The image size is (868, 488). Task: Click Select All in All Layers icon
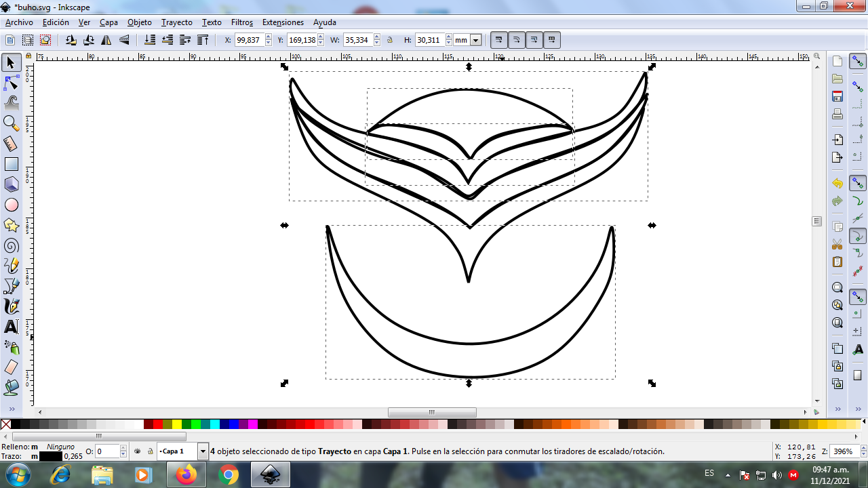tap(28, 40)
